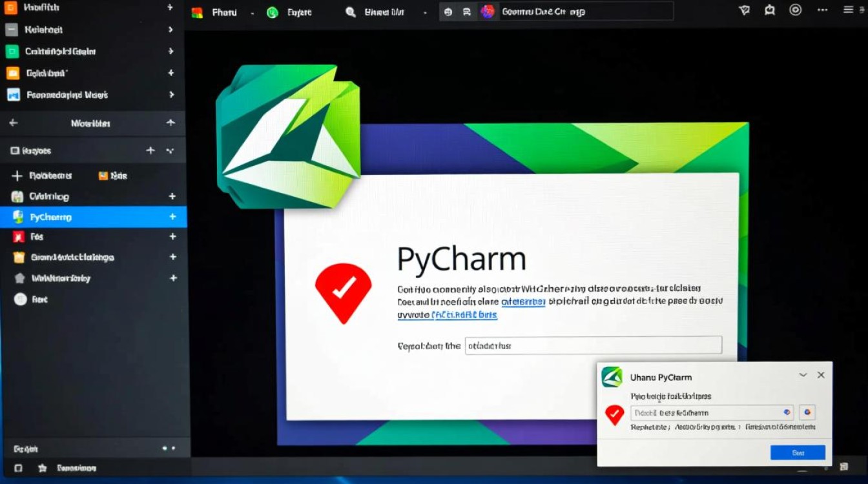Click the red checkmark shield on the splash dialog
The height and width of the screenshot is (484, 868).
343,292
